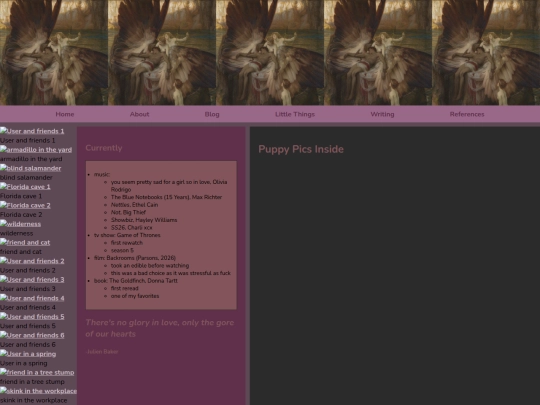Open the 'User and friends 6' image link
The image size is (540, 405).
[32, 335]
